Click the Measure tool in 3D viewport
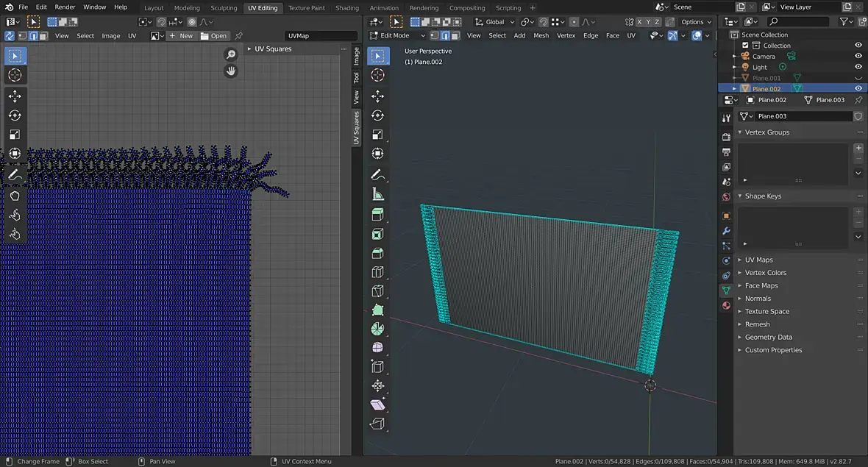 (378, 194)
